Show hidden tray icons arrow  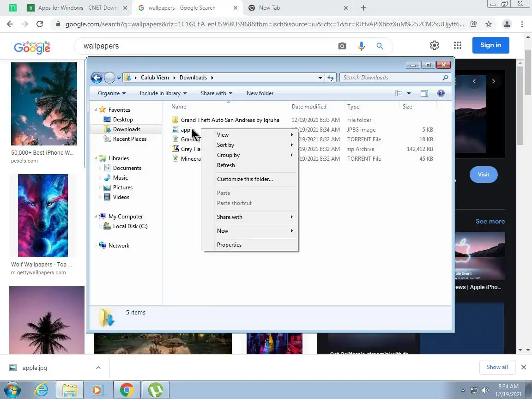(x=463, y=390)
